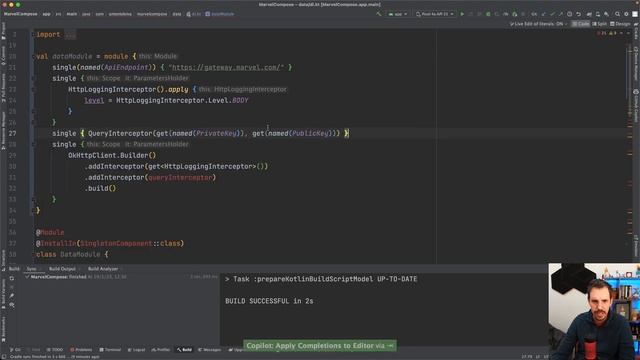Collapse the apply block at line 23

33,89
